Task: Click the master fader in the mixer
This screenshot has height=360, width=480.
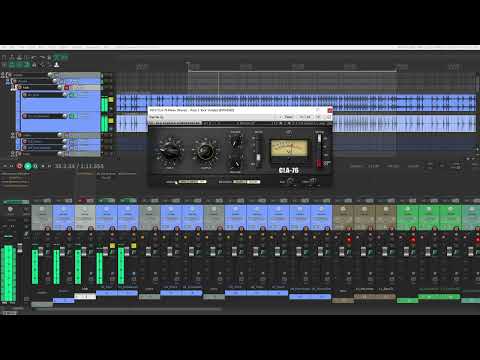Action: [x=20, y=248]
